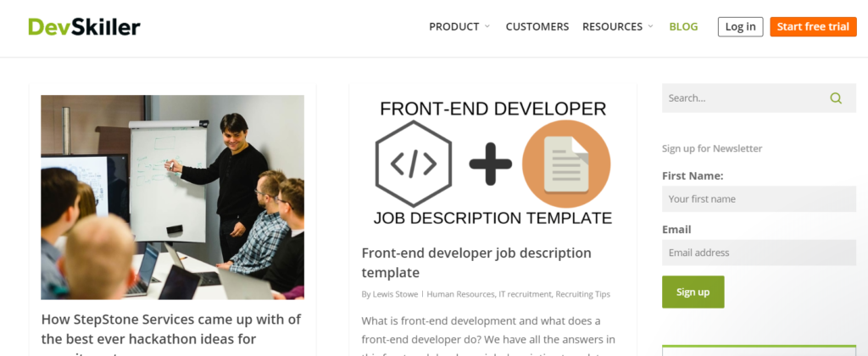The height and width of the screenshot is (356, 868).
Task: Open the CUSTOMERS menu item
Action: [537, 27]
